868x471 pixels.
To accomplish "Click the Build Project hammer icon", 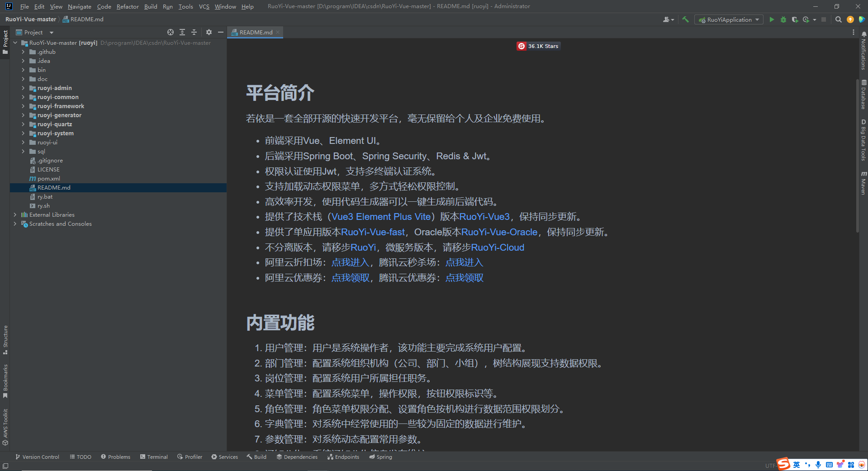I will coord(685,19).
